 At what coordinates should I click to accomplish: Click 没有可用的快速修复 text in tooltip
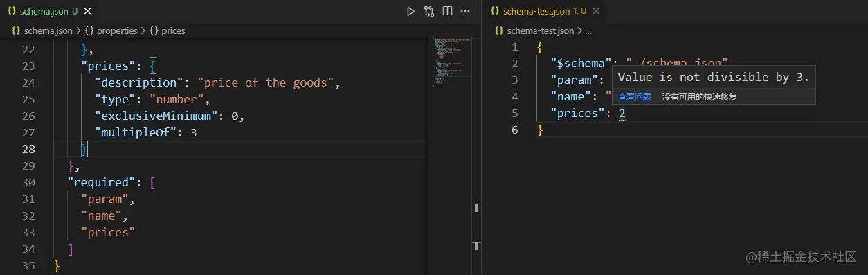(x=700, y=97)
